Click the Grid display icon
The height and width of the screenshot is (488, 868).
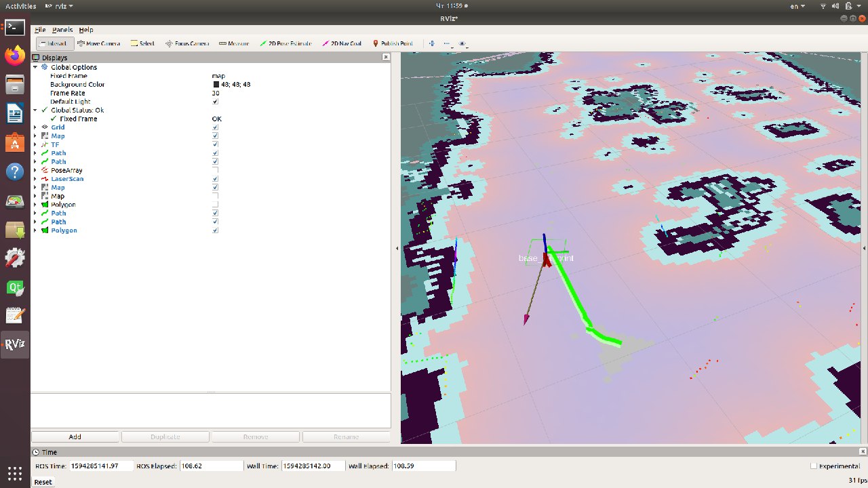pos(45,127)
